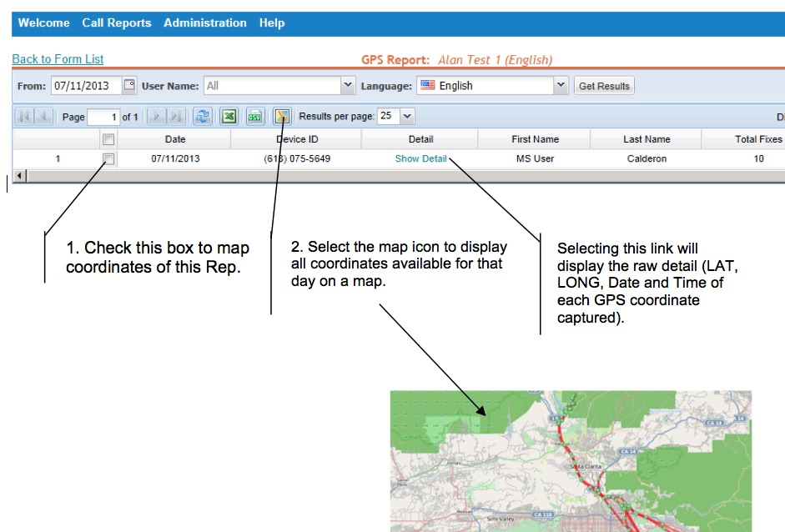The height and width of the screenshot is (532, 785).
Task: Export results using the CSV icon
Action: (x=255, y=117)
